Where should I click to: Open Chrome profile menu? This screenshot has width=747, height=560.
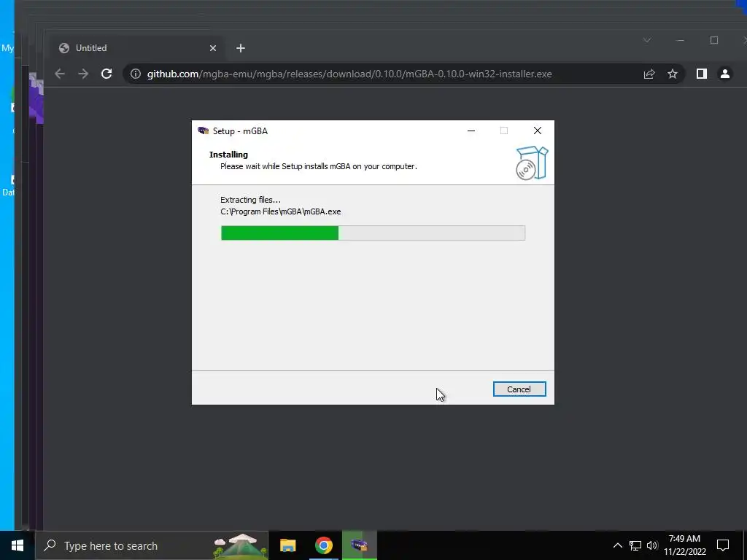click(x=725, y=74)
